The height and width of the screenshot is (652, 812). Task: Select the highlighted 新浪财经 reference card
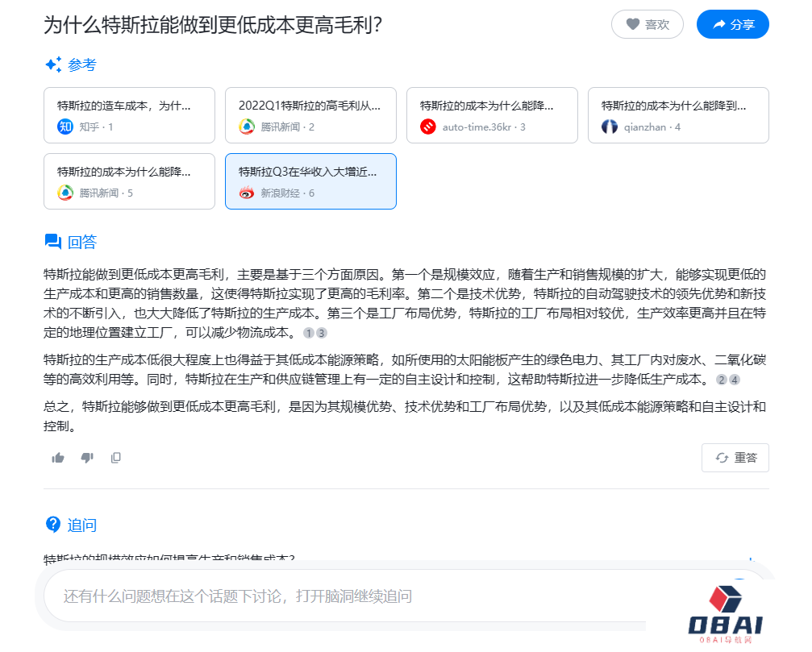point(310,181)
